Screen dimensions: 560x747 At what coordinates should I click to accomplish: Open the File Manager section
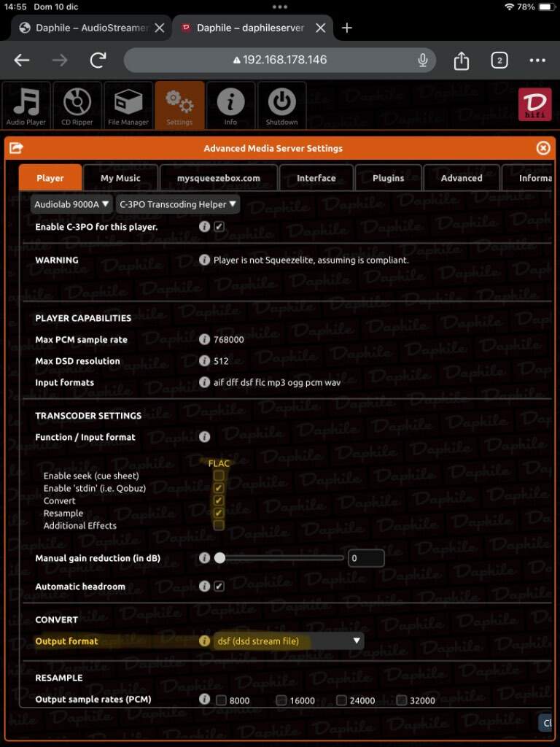pyautogui.click(x=128, y=105)
